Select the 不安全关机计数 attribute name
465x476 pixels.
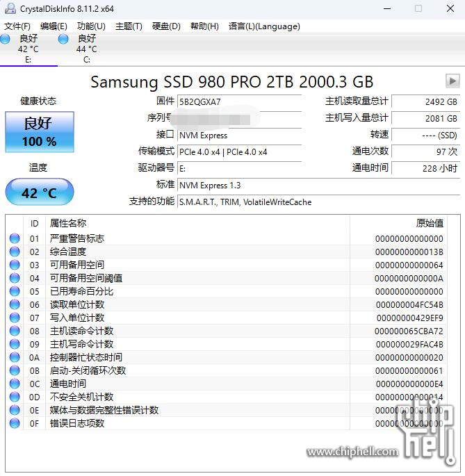[81, 397]
